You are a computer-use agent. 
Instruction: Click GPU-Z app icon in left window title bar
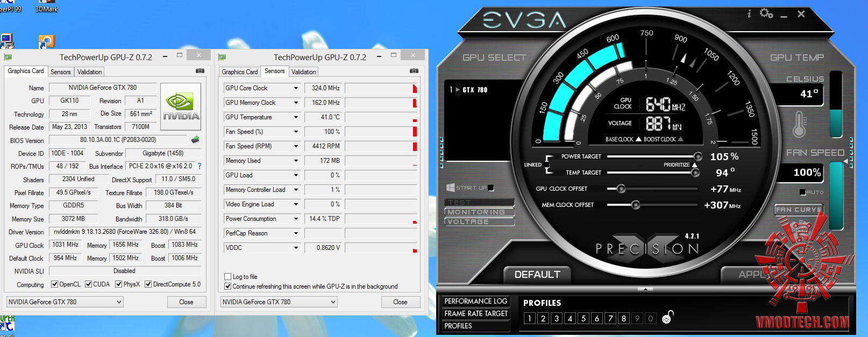tap(8, 57)
